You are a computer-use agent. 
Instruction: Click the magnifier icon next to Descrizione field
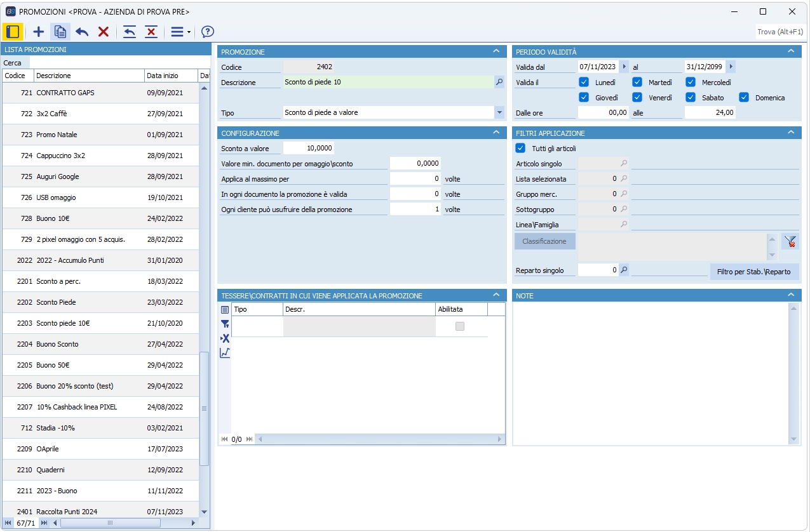[x=499, y=82]
